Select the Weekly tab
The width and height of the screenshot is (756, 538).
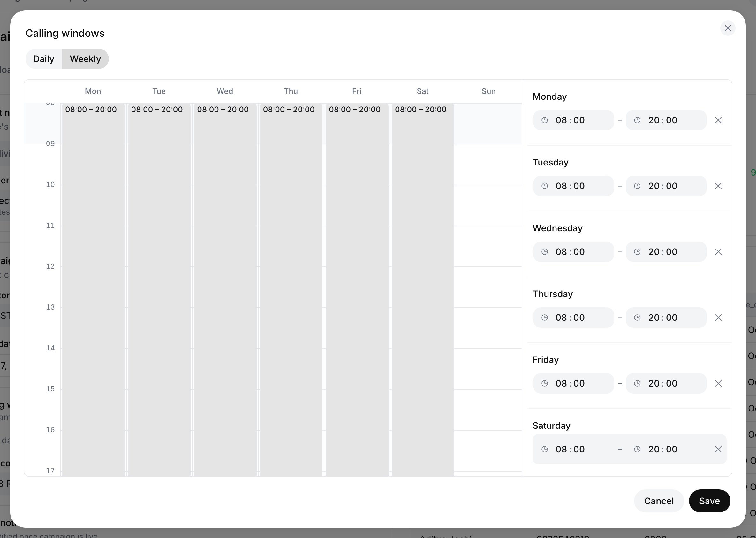click(85, 59)
